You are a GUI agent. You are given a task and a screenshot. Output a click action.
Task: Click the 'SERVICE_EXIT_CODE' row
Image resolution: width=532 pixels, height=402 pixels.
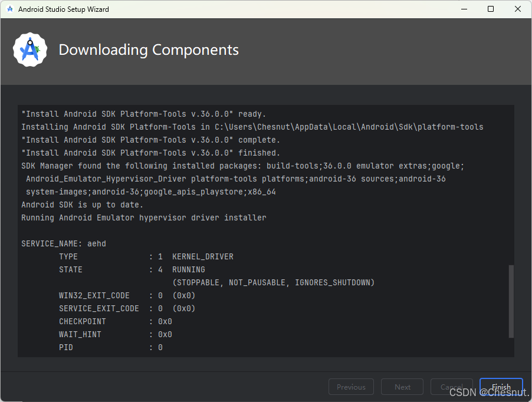127,308
